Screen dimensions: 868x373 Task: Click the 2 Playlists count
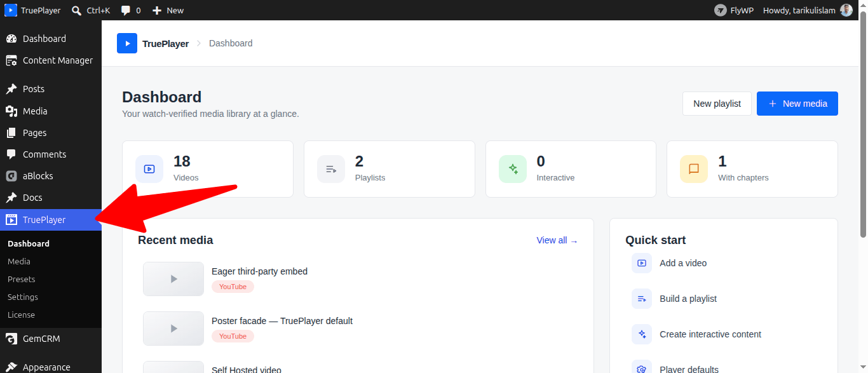point(359,161)
